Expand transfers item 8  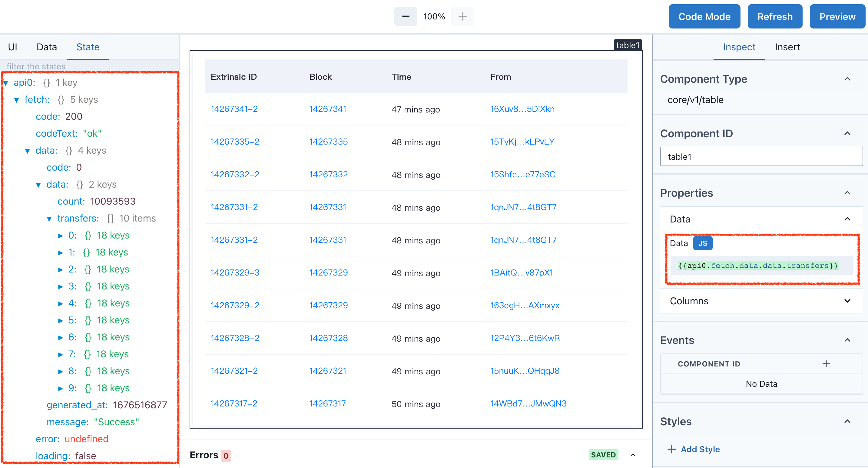(60, 371)
